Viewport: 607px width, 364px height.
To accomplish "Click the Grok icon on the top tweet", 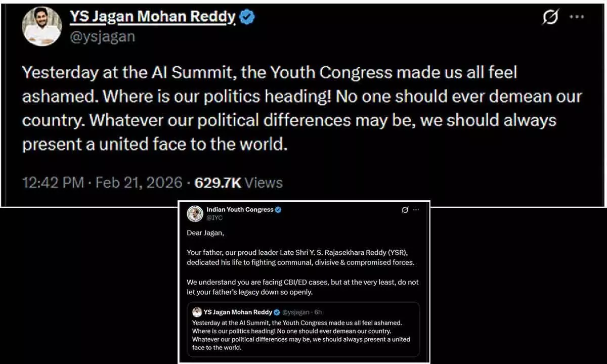I will point(550,18).
